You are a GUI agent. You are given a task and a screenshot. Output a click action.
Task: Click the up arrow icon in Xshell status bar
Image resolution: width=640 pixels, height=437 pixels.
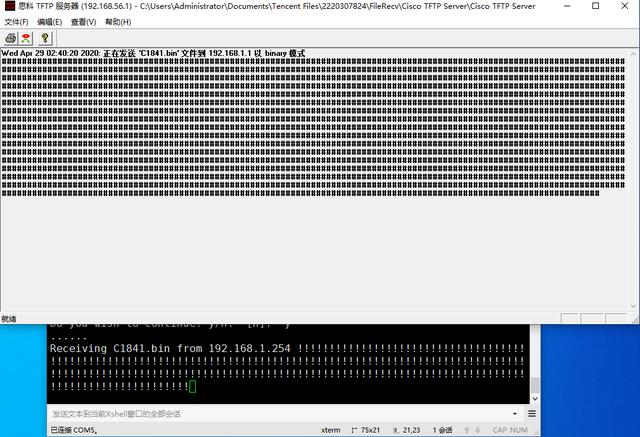coord(467,430)
